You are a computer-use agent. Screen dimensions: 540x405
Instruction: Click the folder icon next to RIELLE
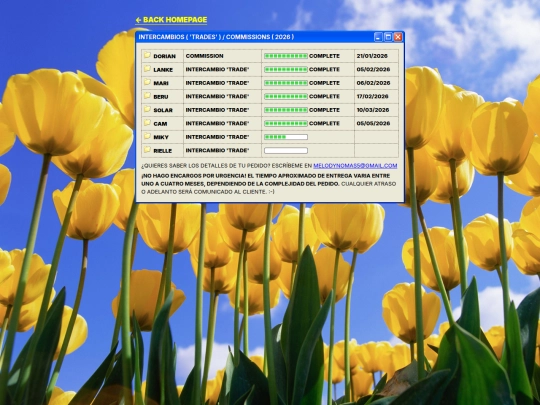tap(147, 150)
